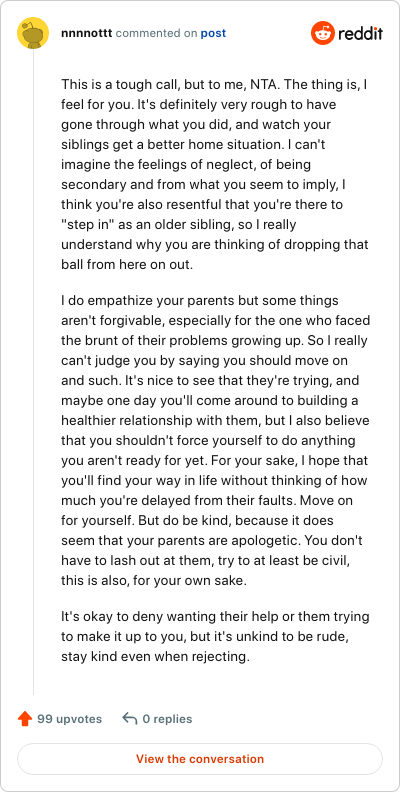The height and width of the screenshot is (792, 400).
Task: Click the vertical comment thread line
Action: pos(33,372)
